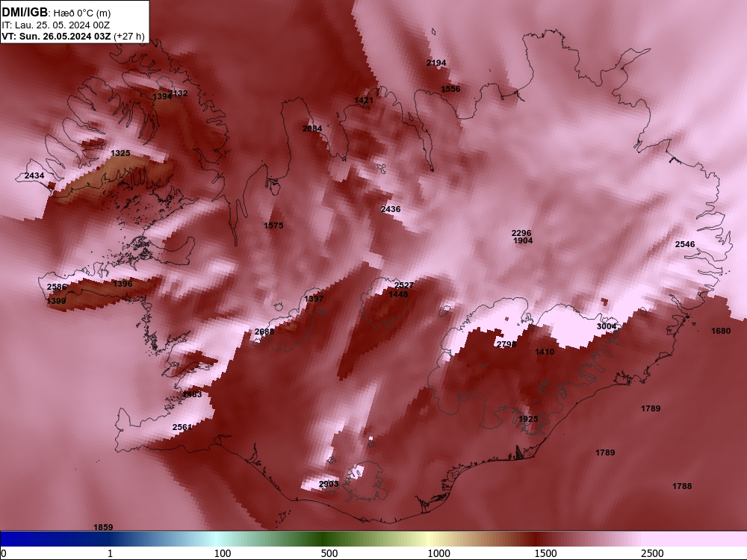Click the 1925 height value
Image resolution: width=747 pixels, height=560 pixels.
coord(528,419)
